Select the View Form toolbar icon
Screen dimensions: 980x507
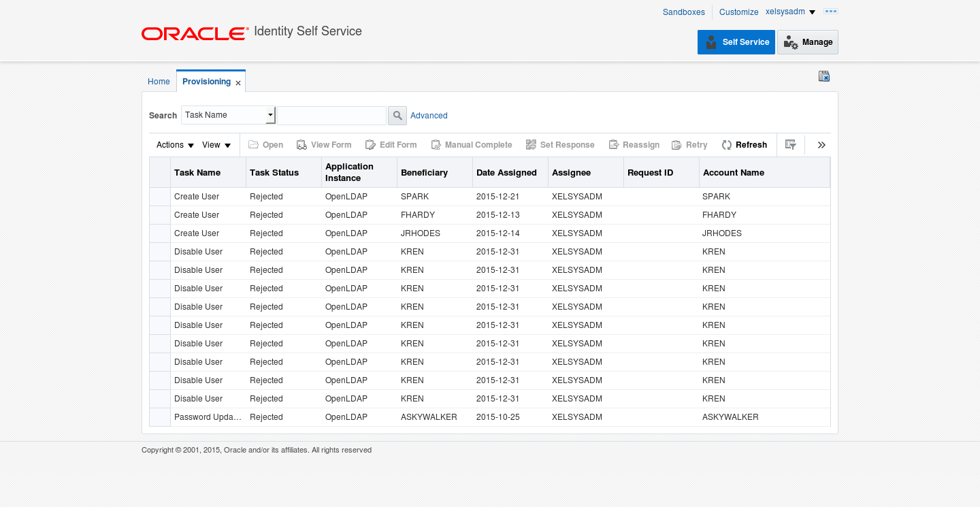click(x=324, y=144)
